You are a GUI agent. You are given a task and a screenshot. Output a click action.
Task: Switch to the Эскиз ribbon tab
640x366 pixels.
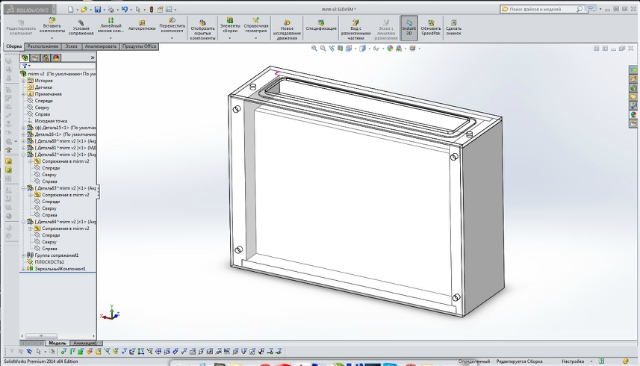(x=71, y=47)
